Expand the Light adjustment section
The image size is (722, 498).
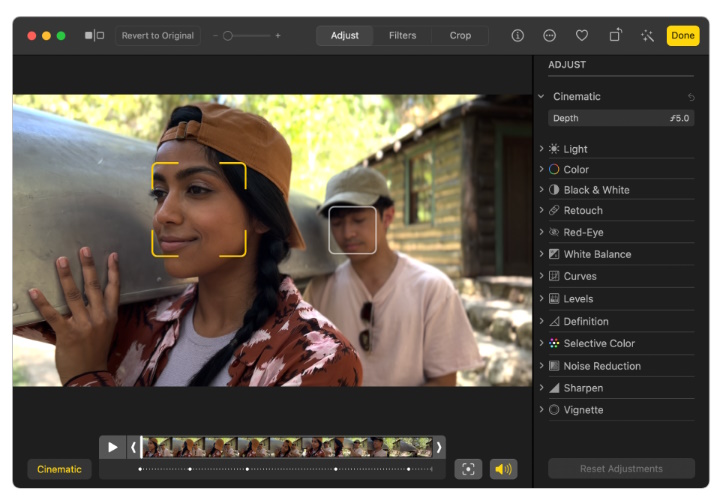pos(575,149)
